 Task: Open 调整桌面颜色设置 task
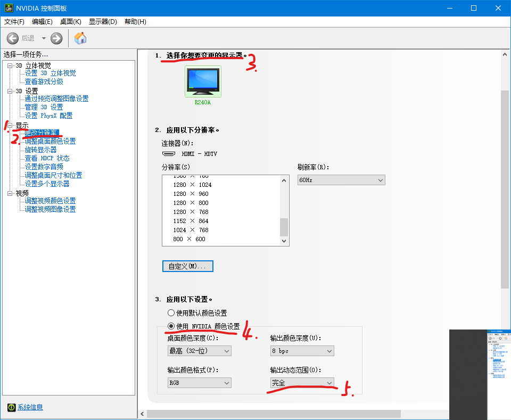point(51,141)
